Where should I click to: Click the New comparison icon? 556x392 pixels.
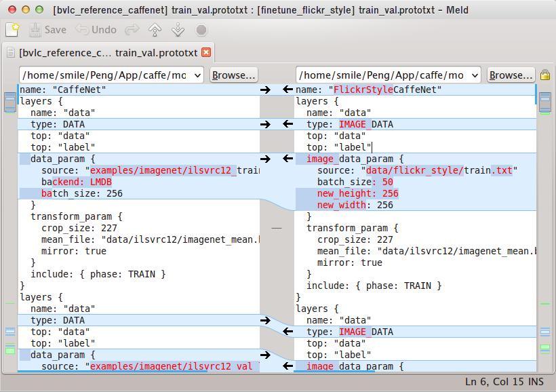12,30
